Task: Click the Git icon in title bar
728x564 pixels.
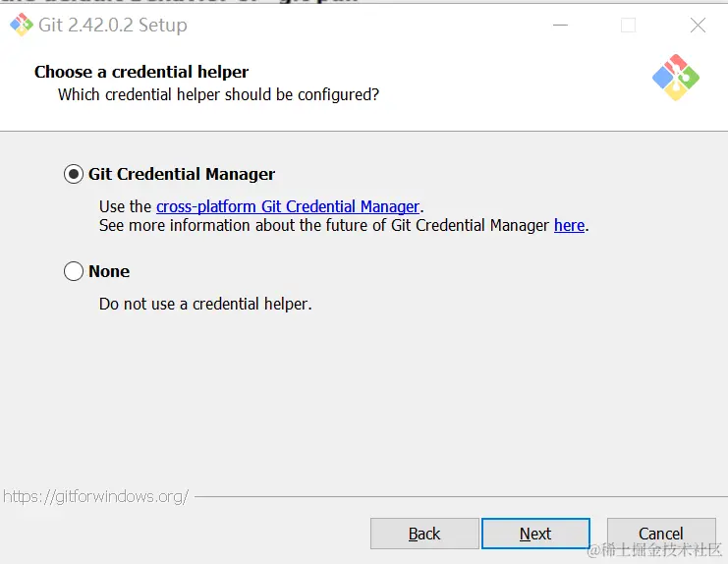Action: (21, 26)
